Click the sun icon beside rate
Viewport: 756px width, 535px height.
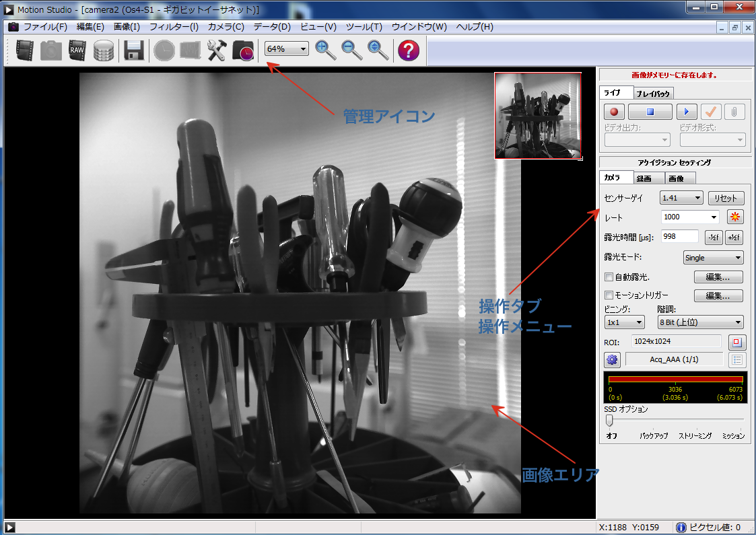pos(734,217)
